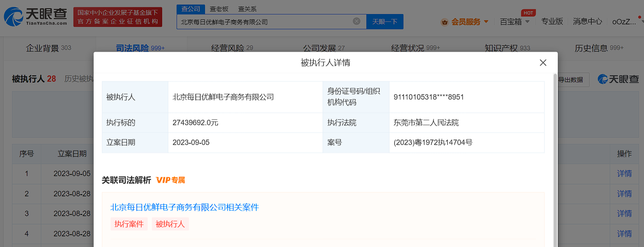Open 消息中心 in the header

[587, 22]
